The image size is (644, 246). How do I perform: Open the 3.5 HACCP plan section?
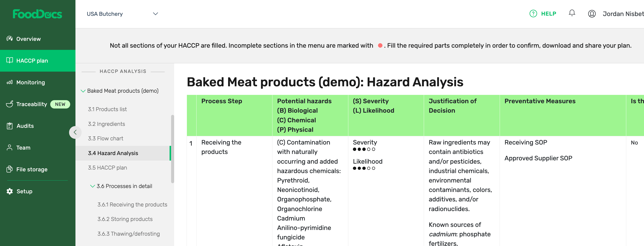point(107,167)
